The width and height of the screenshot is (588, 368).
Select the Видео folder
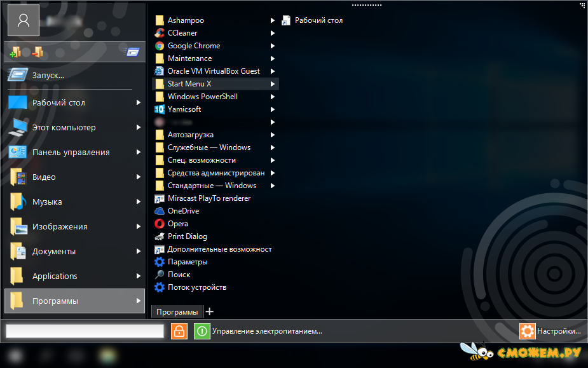[x=74, y=177]
